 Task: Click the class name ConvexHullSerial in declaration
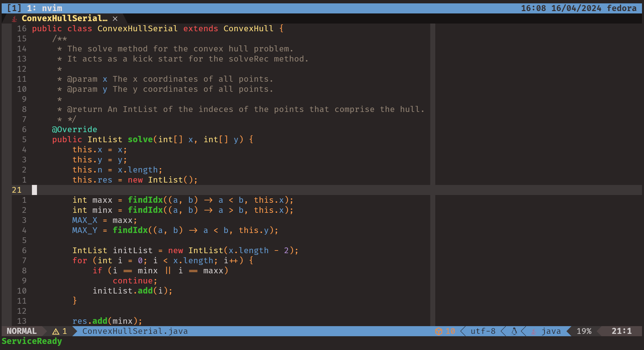(138, 29)
